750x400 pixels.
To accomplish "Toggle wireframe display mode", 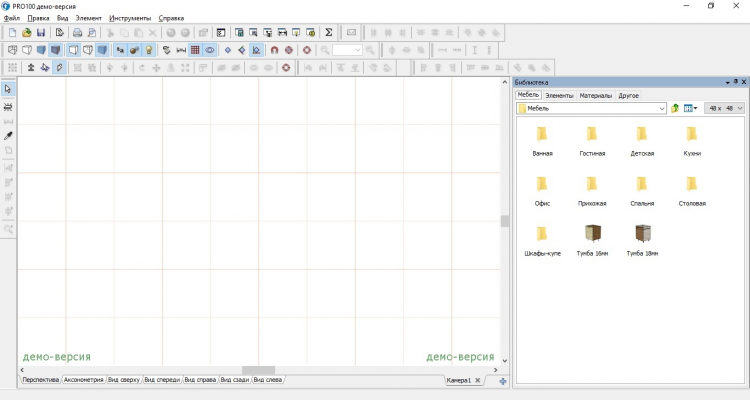I will point(12,50).
